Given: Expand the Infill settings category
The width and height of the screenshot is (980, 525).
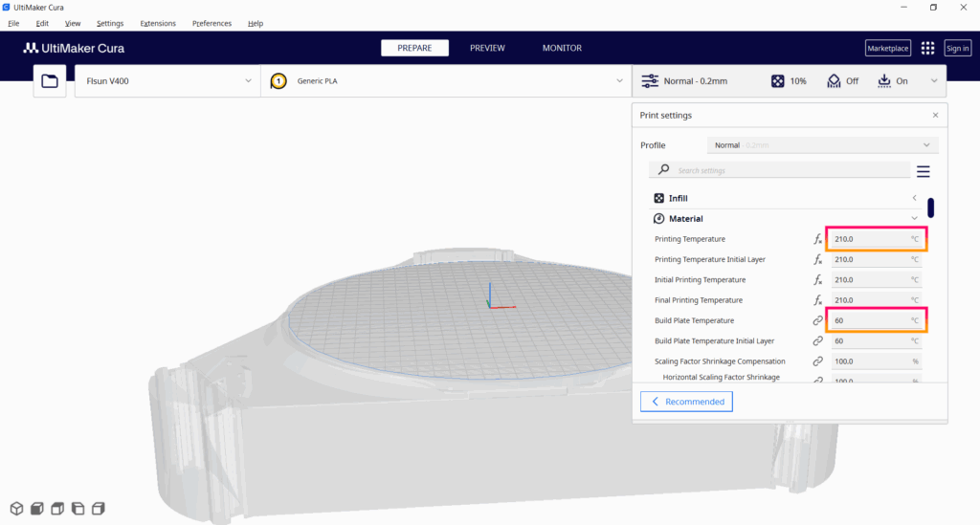Looking at the screenshot, I should 914,198.
